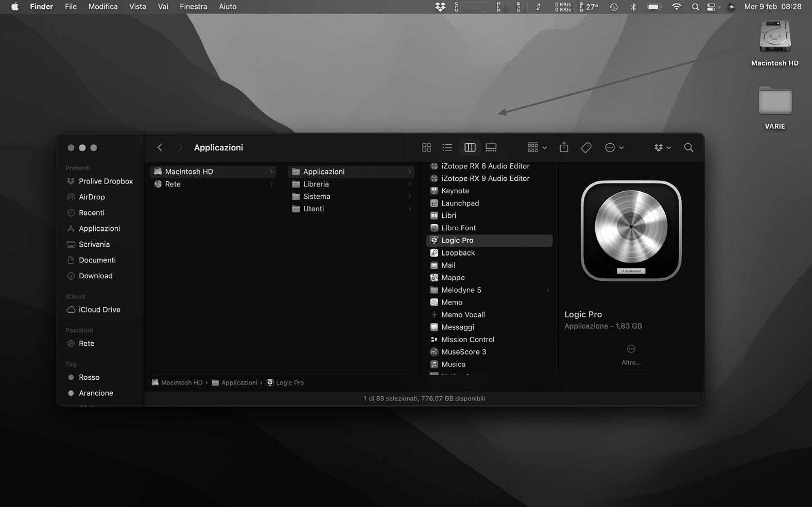The image size is (812, 507).
Task: Switch Finder to gallery view
Action: 491,147
